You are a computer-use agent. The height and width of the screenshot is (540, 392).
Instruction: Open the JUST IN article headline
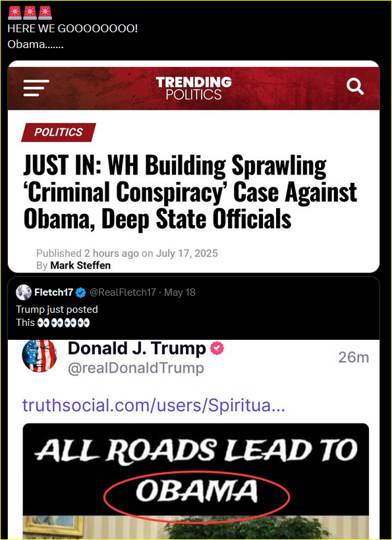tap(190, 193)
